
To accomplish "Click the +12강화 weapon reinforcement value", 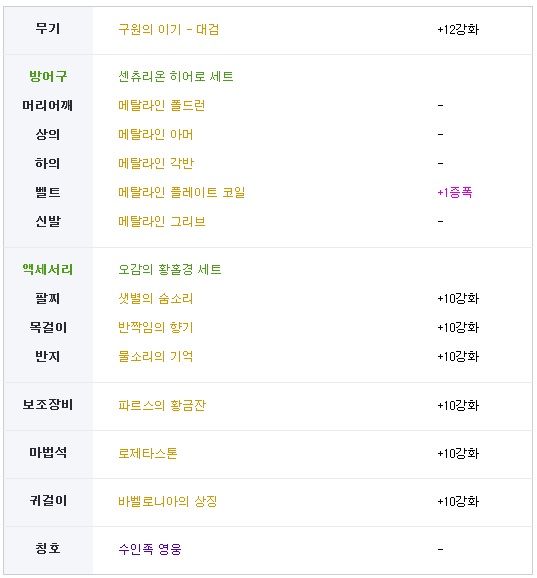I will pyautogui.click(x=458, y=29).
